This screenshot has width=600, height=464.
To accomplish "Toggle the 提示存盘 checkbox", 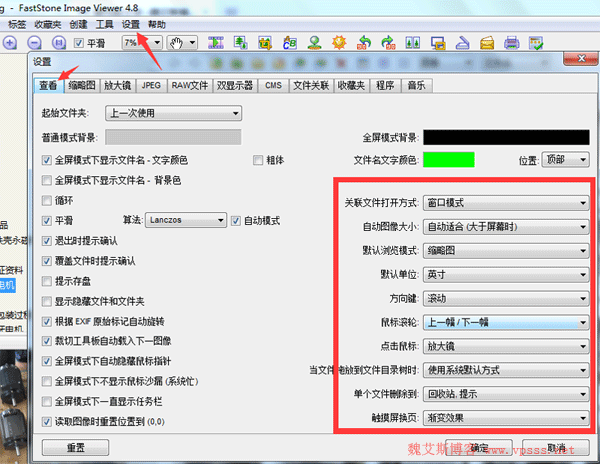I will pos(47,281).
